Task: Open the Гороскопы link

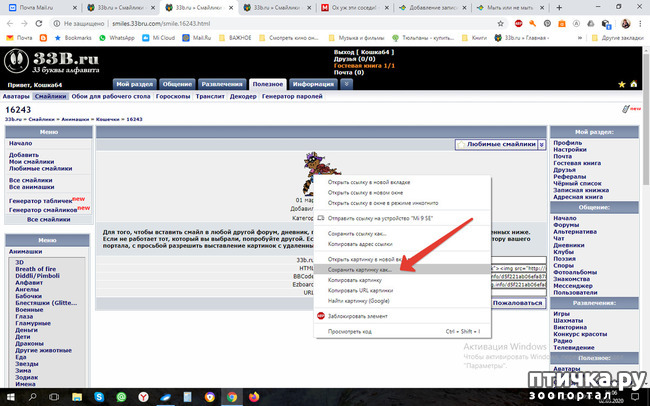Action: pyautogui.click(x=173, y=96)
